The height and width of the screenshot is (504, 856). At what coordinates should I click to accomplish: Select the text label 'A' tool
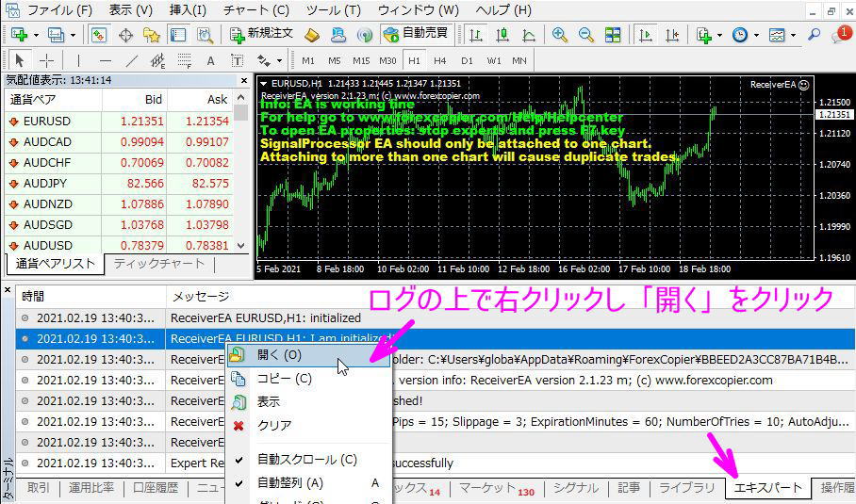coord(210,60)
